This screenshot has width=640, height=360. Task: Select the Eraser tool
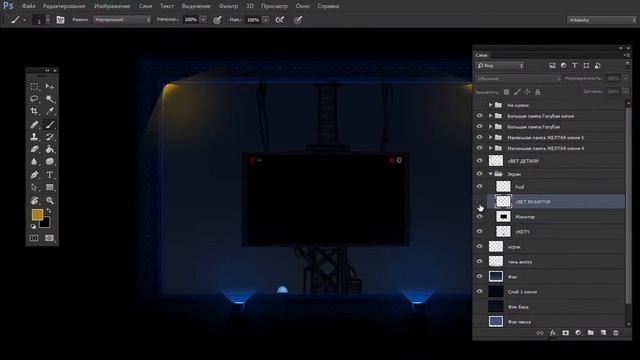(x=34, y=149)
